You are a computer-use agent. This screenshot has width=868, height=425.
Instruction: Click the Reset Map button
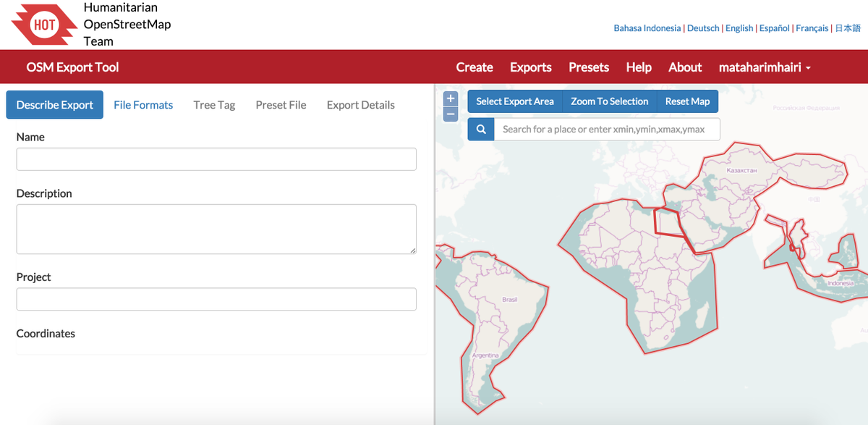pos(687,101)
